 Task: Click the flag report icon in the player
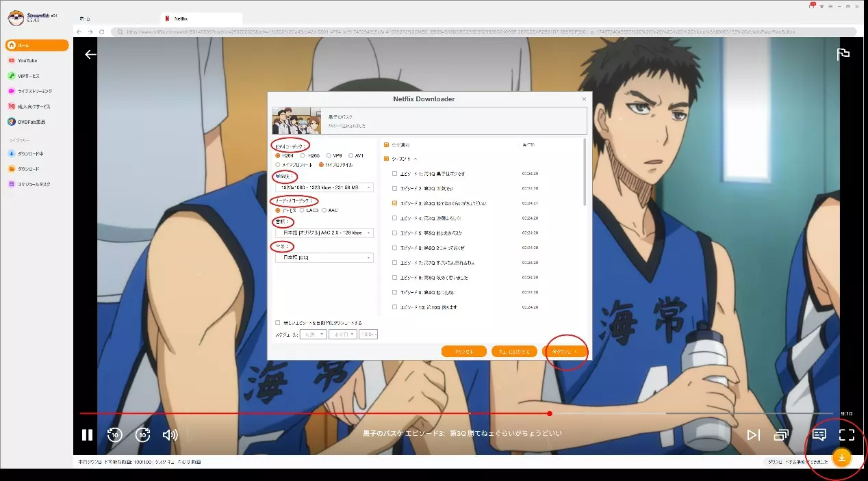[843, 55]
